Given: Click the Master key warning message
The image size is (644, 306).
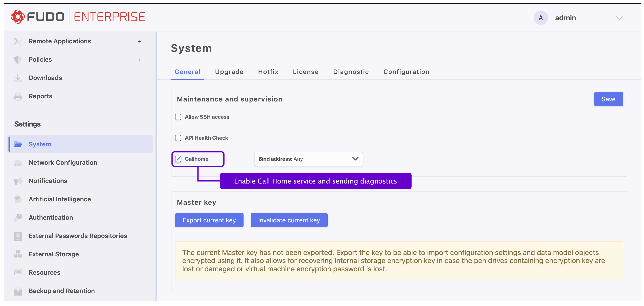Looking at the screenshot, I should pos(399,261).
